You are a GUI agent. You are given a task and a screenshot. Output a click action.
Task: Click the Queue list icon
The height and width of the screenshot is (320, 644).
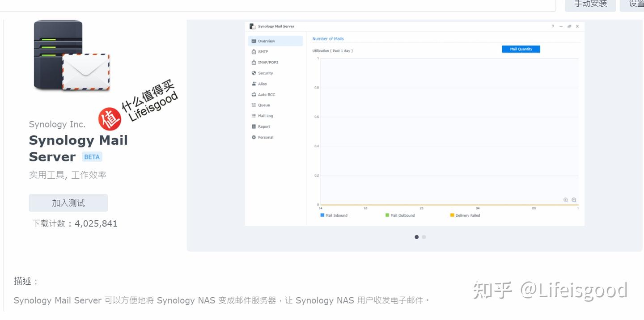pos(254,105)
